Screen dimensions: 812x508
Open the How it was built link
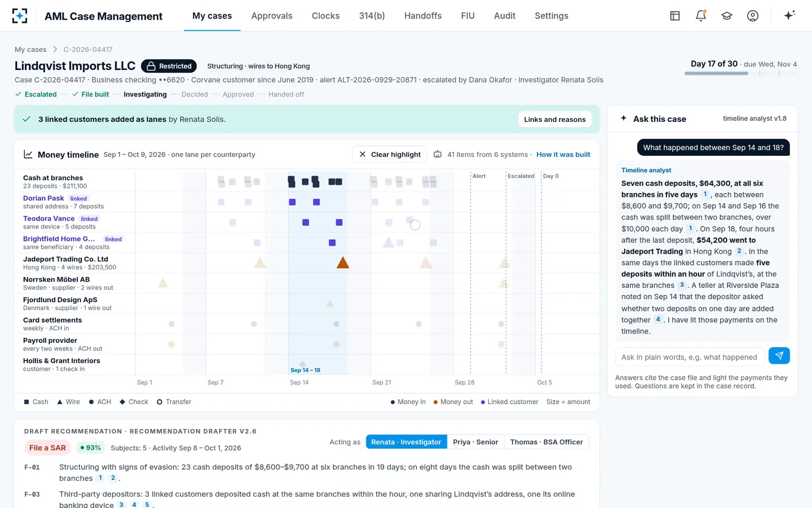(563, 154)
